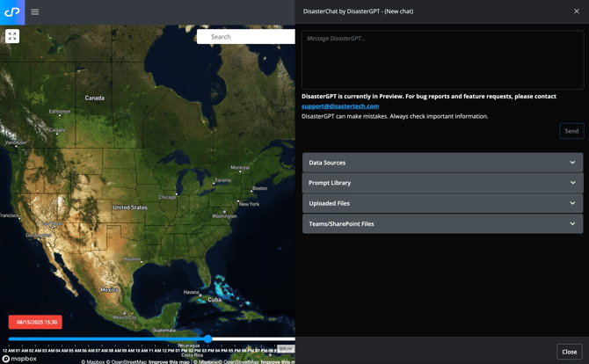Click the Mexico map label
The width and height of the screenshot is (589, 364).
click(109, 290)
